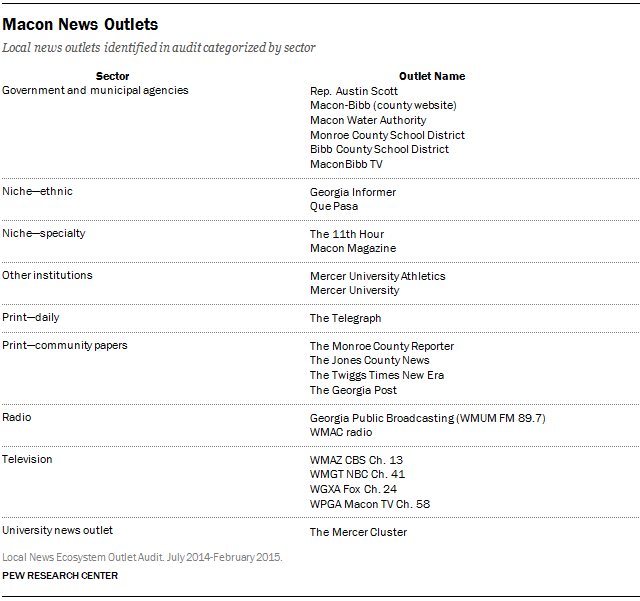Select the 'Other institutions' sector label
Screen dimensions: 640x601
click(x=47, y=275)
